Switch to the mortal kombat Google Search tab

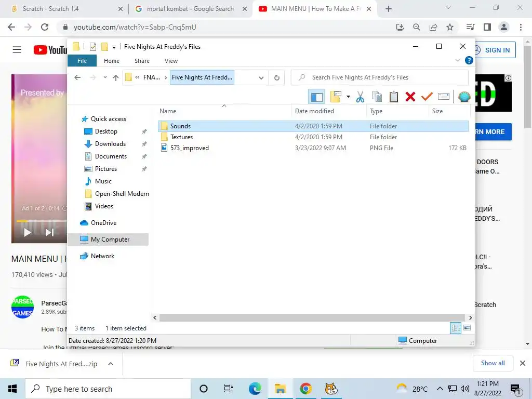190,9
